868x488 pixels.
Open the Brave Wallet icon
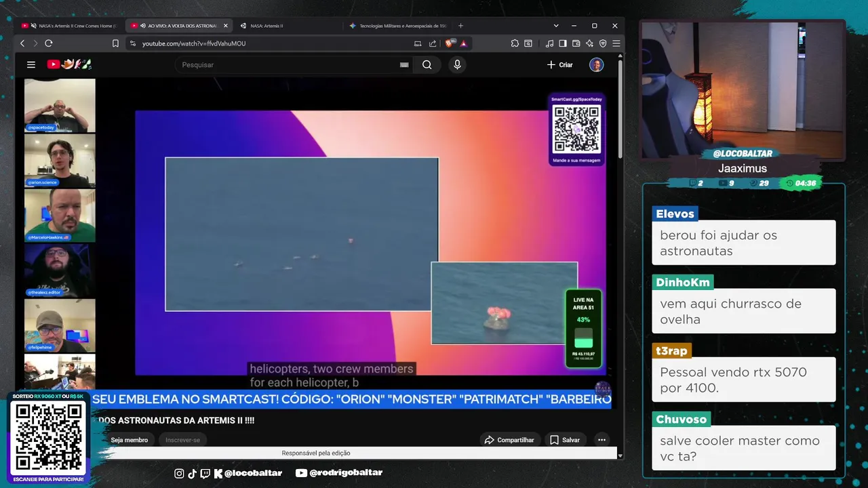576,43
